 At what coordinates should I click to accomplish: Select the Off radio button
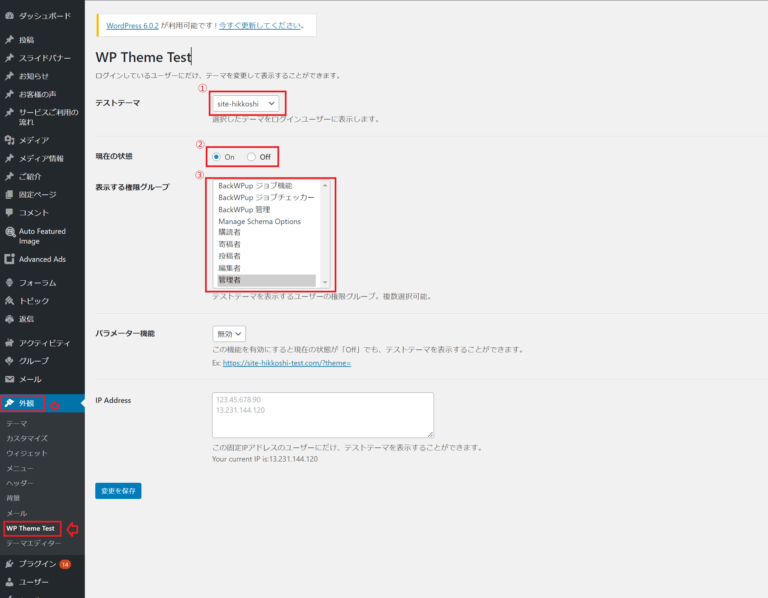(x=251, y=157)
